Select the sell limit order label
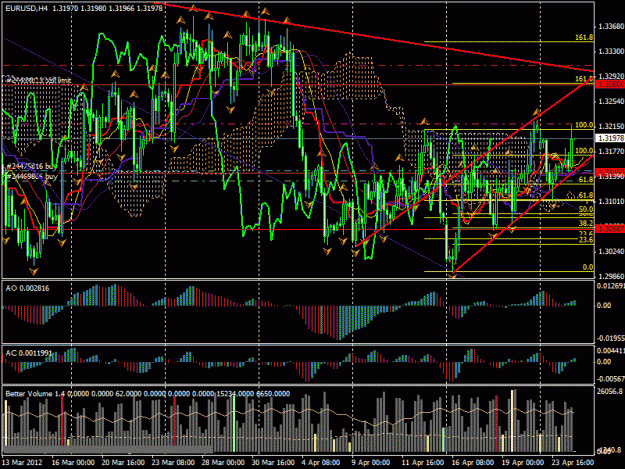This screenshot has height=469, width=625. pyautogui.click(x=38, y=80)
